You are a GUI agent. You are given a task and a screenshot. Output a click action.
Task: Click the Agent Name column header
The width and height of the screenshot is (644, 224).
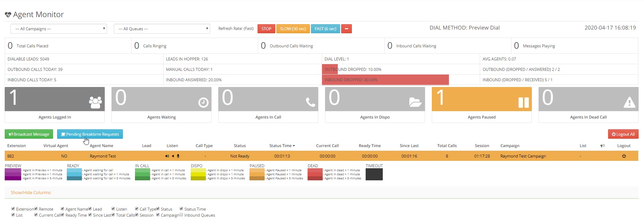click(101, 146)
